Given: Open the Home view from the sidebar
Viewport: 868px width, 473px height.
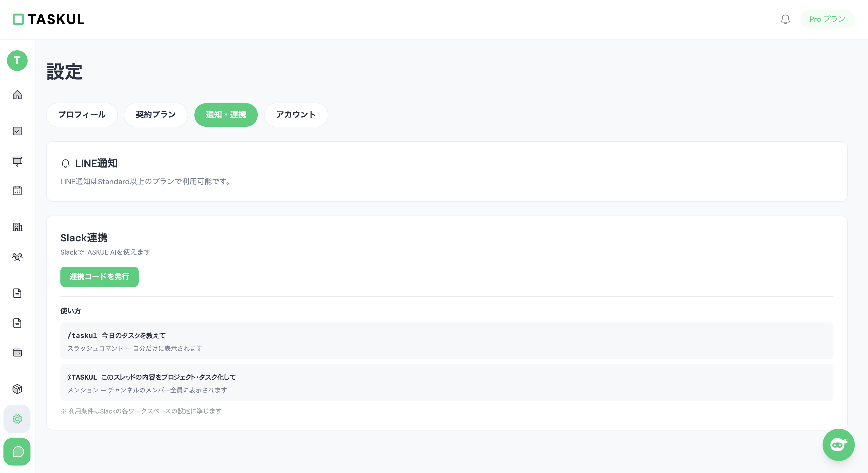Looking at the screenshot, I should coord(17,95).
